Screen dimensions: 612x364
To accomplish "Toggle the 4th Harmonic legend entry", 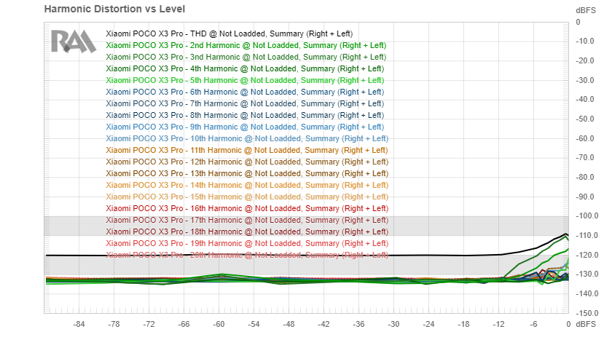I will [245, 69].
